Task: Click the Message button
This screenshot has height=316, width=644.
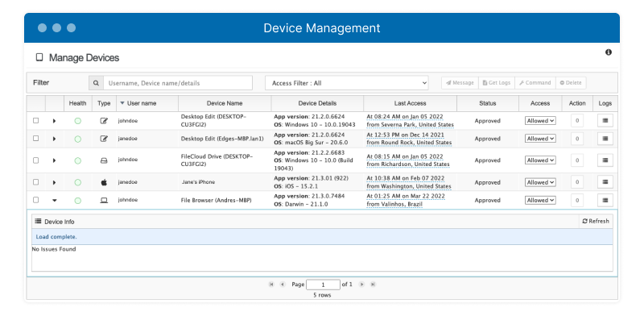Action: point(460,83)
